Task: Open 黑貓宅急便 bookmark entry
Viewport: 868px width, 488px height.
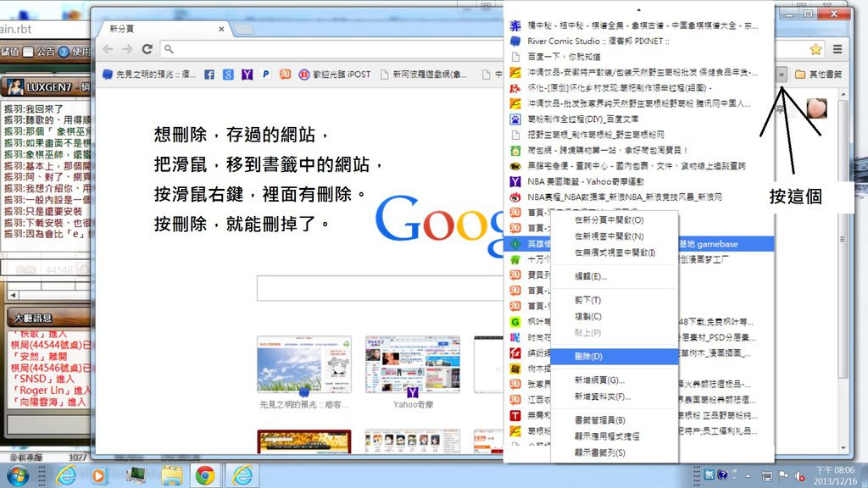Action: point(639,166)
